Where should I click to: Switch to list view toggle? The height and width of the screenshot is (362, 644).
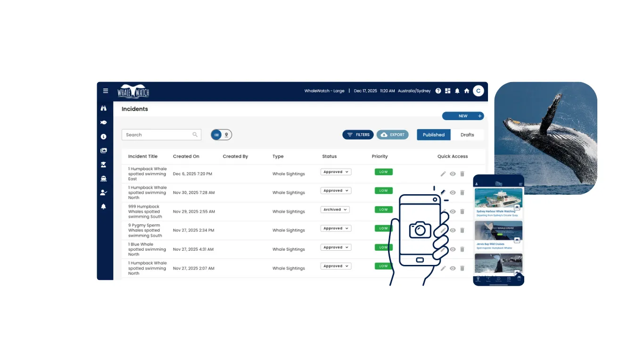[216, 135]
